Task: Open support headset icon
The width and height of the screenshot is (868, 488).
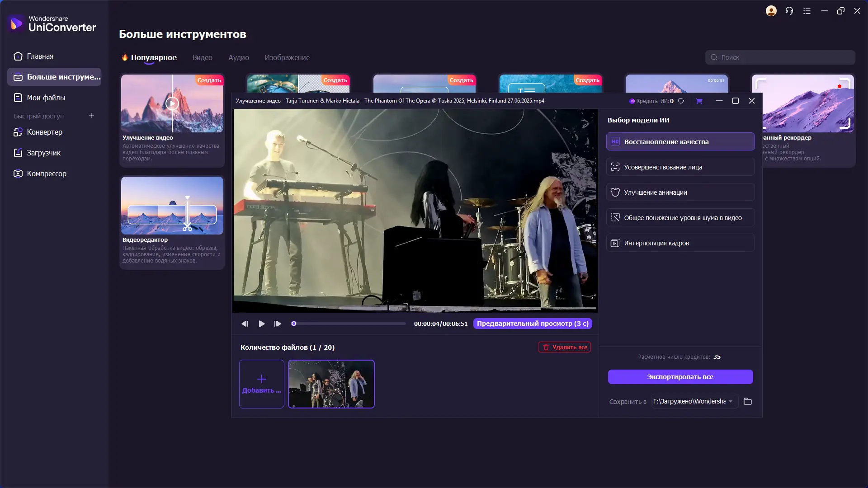Action: (x=789, y=11)
